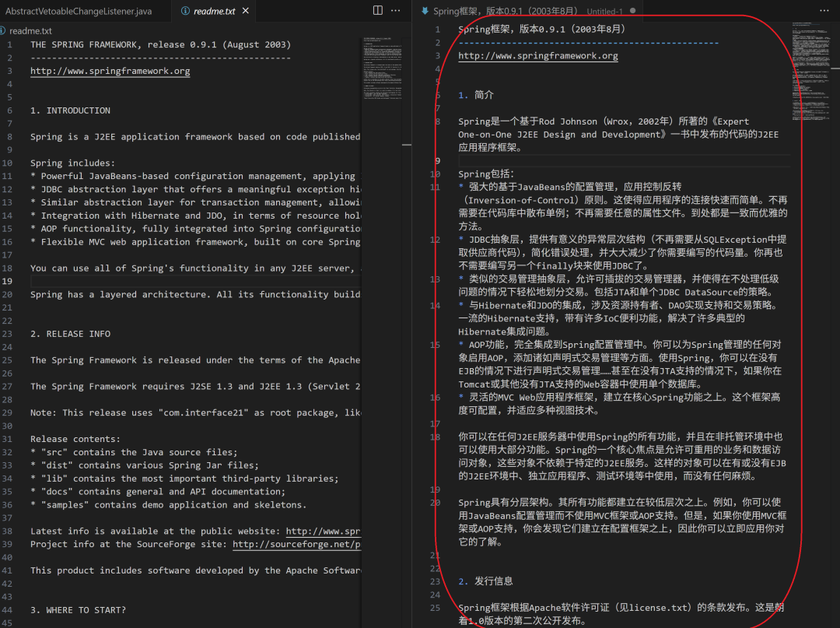Click the 'Spring includes:' line in left editor
Viewport: 840px width, 628px height.
coord(72,163)
